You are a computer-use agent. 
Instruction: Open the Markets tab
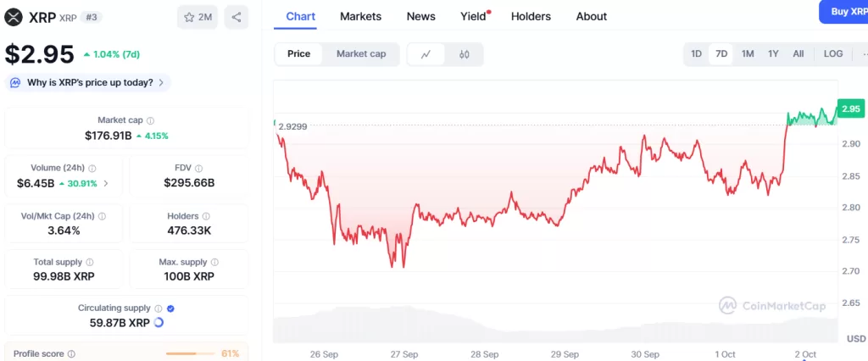tap(360, 16)
